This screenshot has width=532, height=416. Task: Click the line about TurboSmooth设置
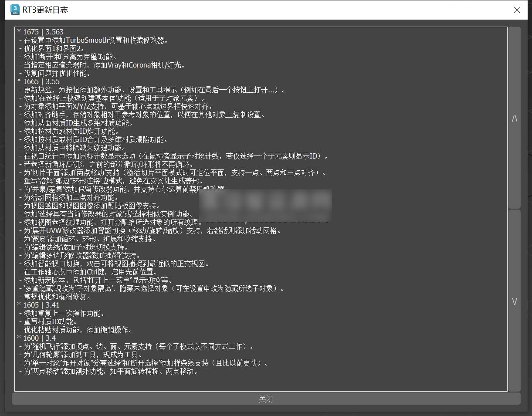click(x=94, y=40)
